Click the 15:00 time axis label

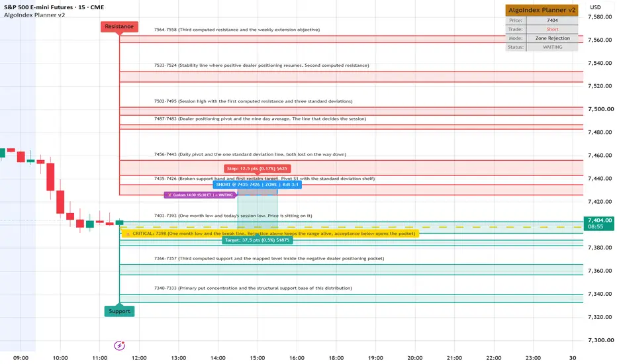[x=258, y=358]
